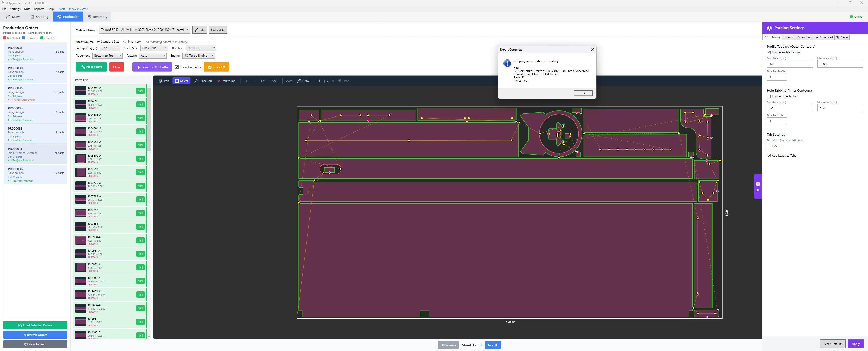The height and width of the screenshot is (351, 868).
Task: Open the Export dropdown button
Action: [216, 67]
